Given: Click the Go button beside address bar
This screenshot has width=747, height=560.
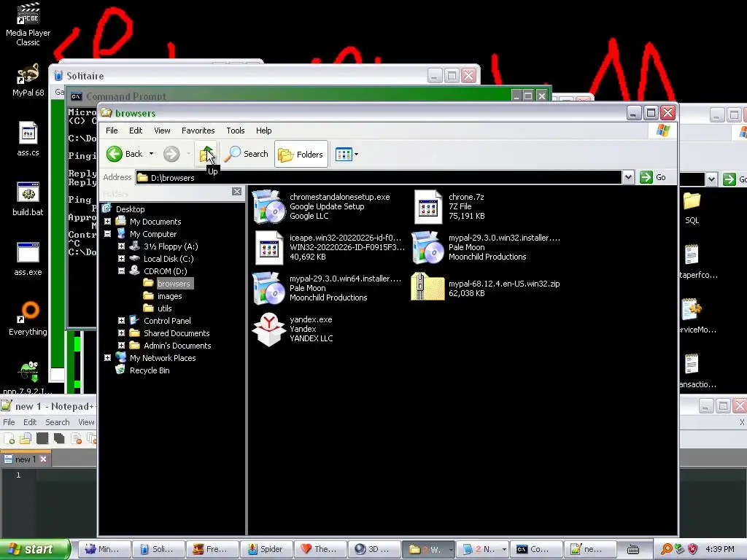Looking at the screenshot, I should [653, 177].
